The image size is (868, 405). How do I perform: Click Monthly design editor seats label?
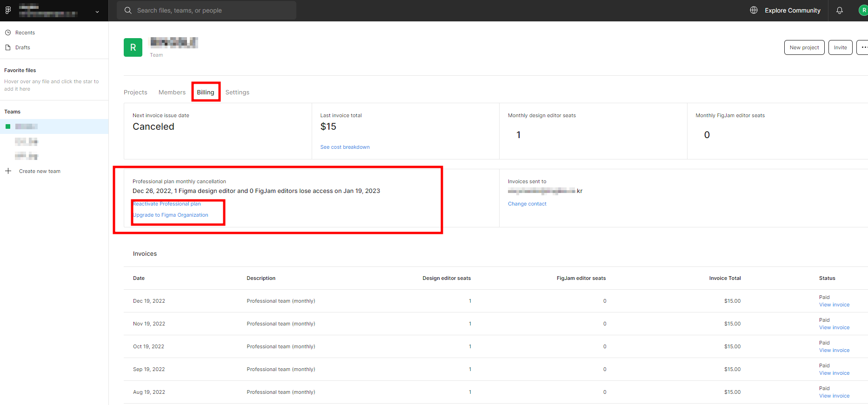pos(542,115)
